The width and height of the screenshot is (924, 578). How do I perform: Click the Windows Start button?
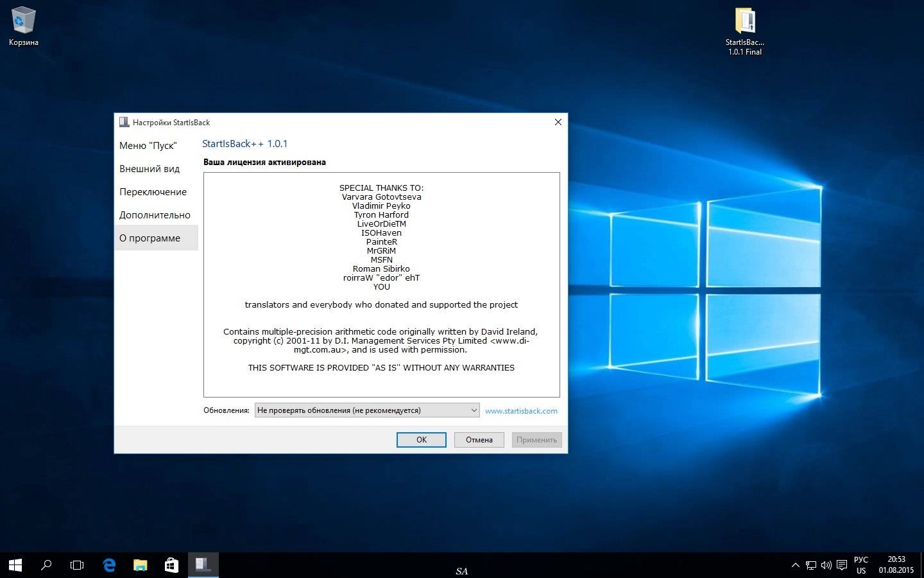(x=15, y=565)
